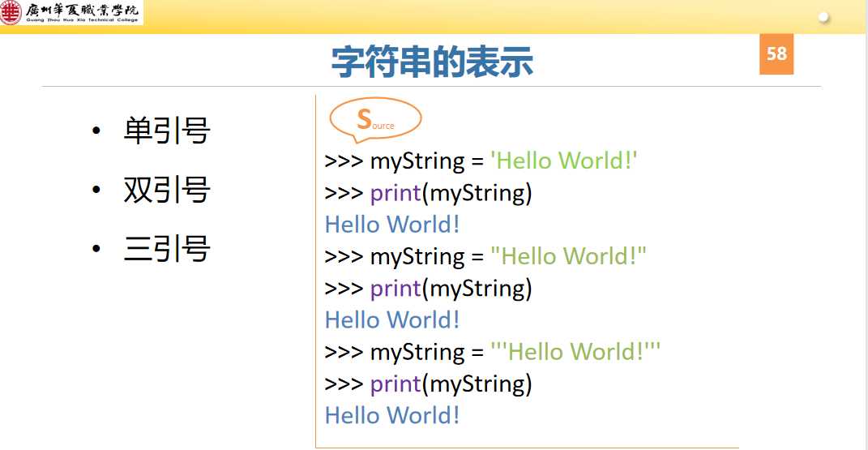
Task: Click the 单引号 bullet item
Action: coord(167,131)
